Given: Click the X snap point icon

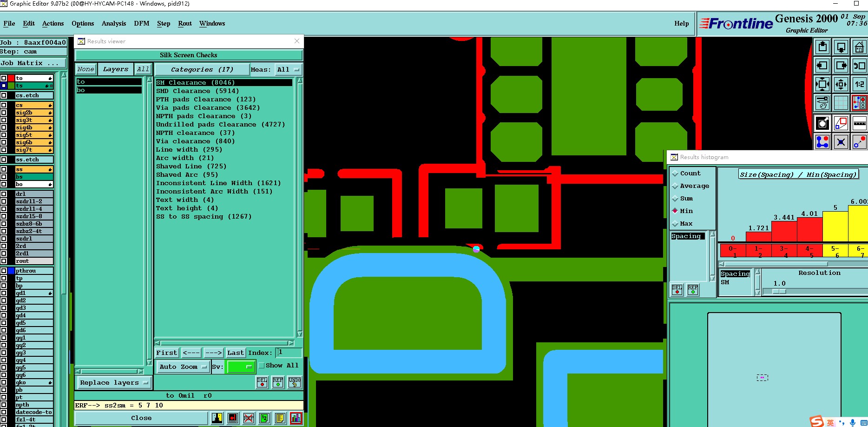Looking at the screenshot, I should (x=841, y=142).
